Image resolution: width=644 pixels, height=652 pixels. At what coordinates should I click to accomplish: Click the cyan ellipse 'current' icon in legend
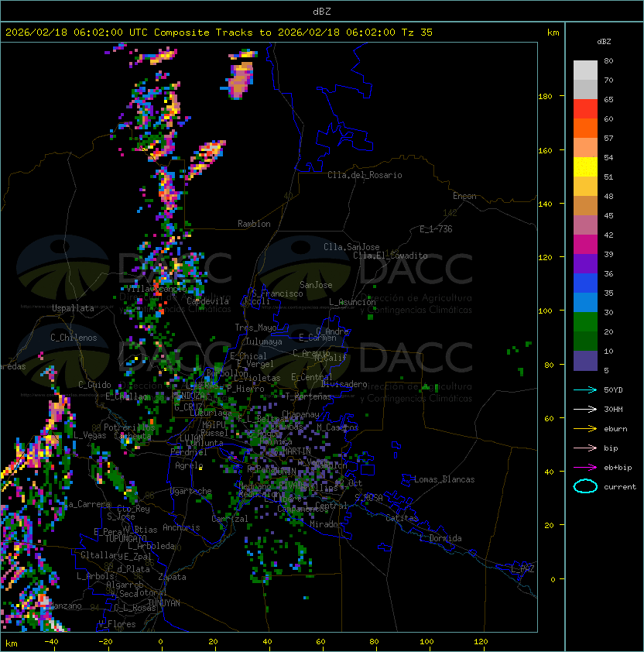tap(585, 486)
